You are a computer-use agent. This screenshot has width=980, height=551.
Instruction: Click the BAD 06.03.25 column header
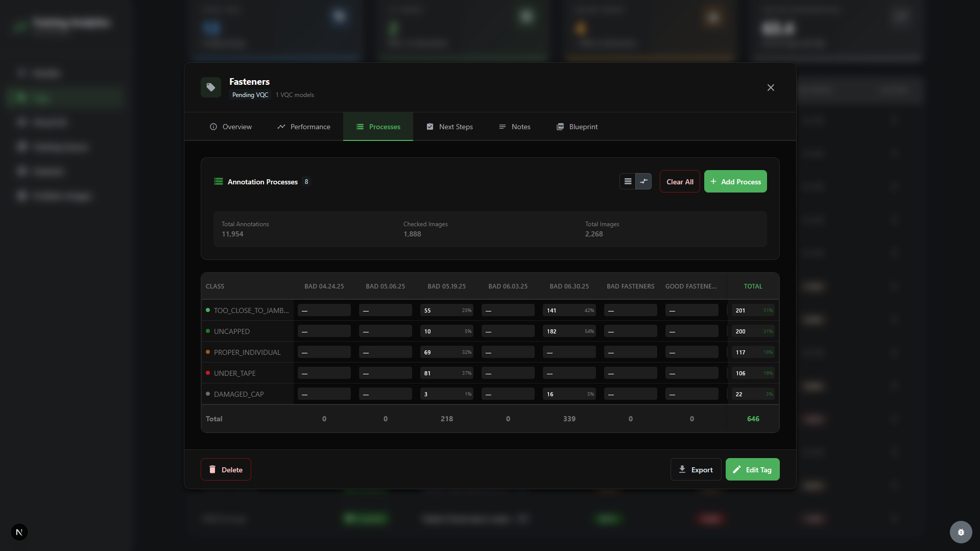[508, 286]
